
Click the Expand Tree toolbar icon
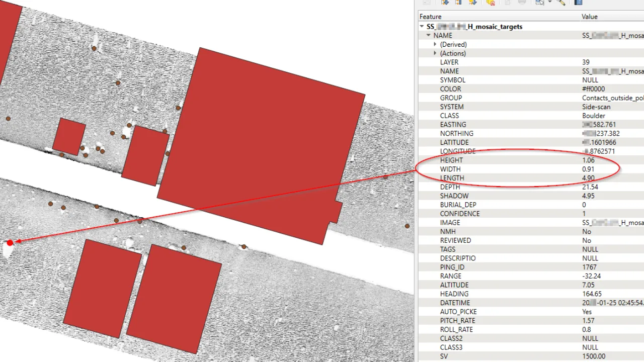tap(445, 3)
